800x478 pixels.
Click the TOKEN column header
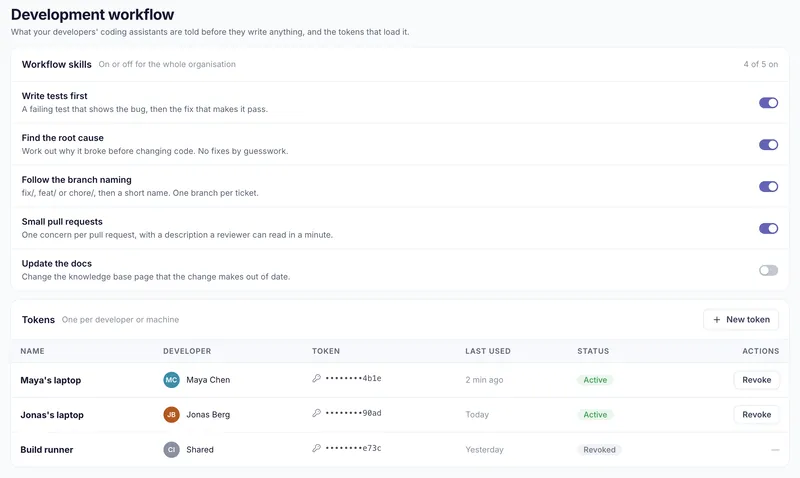coord(326,351)
